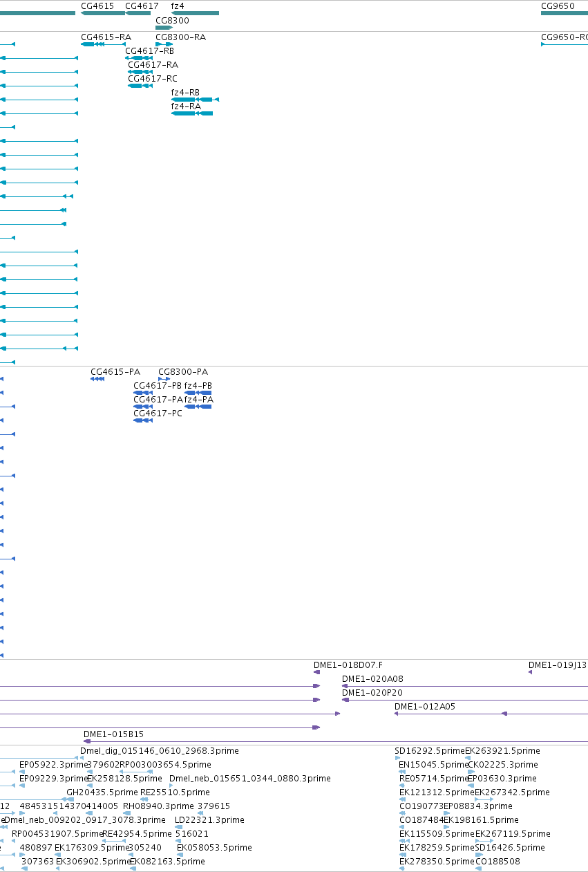Select the DME1-020A08 BAC clone
This screenshot has width=588, height=872.
pyautogui.click(x=465, y=686)
